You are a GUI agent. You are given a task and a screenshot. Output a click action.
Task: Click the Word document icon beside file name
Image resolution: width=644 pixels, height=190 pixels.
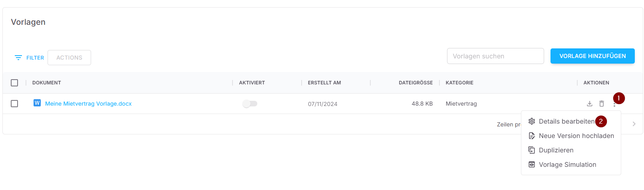37,103
